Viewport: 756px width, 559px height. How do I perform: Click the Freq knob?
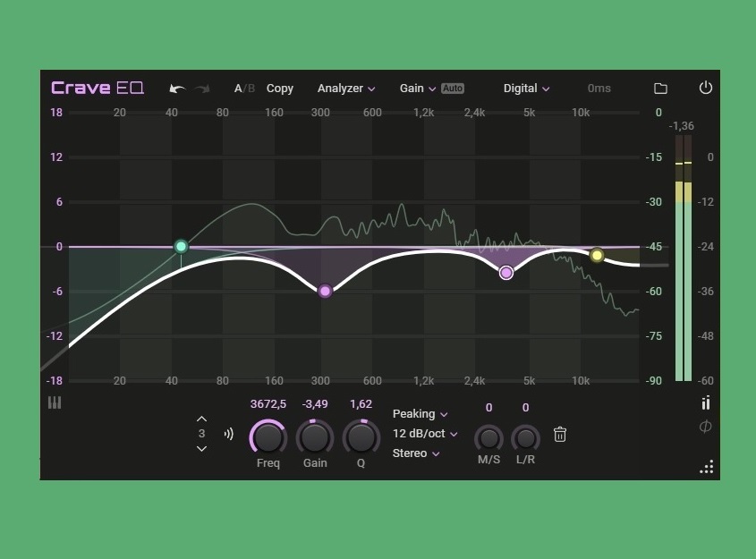[268, 437]
